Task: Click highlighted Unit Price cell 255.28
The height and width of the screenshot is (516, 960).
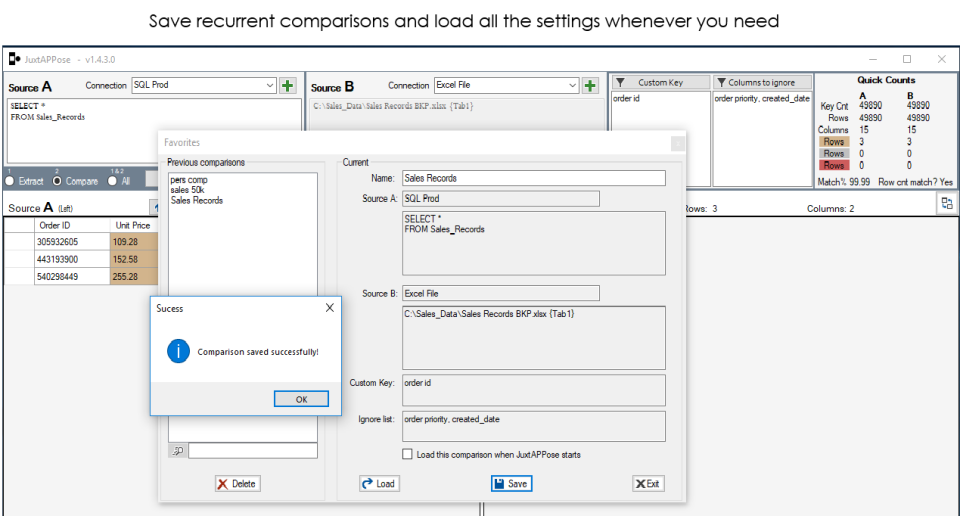Action: 133,277
